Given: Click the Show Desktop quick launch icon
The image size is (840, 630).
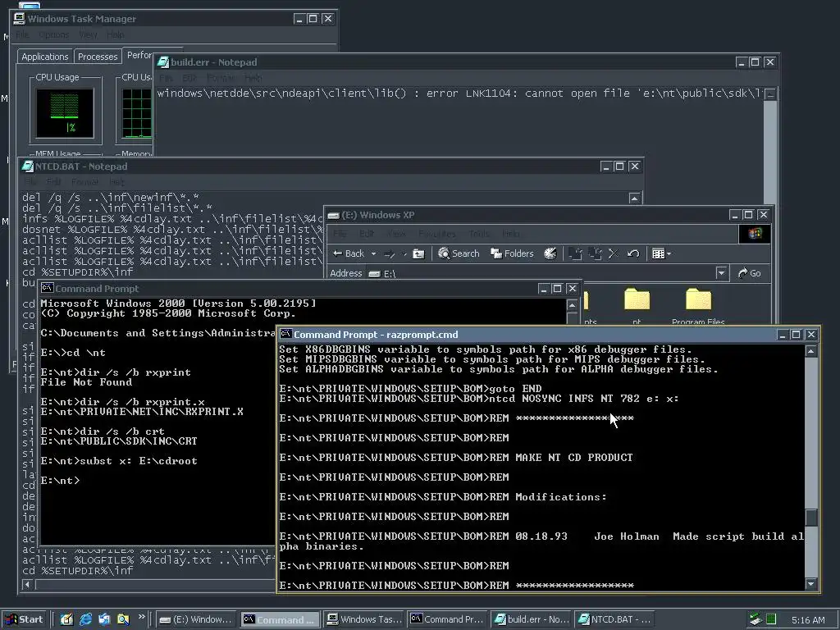Looking at the screenshot, I should (66, 619).
